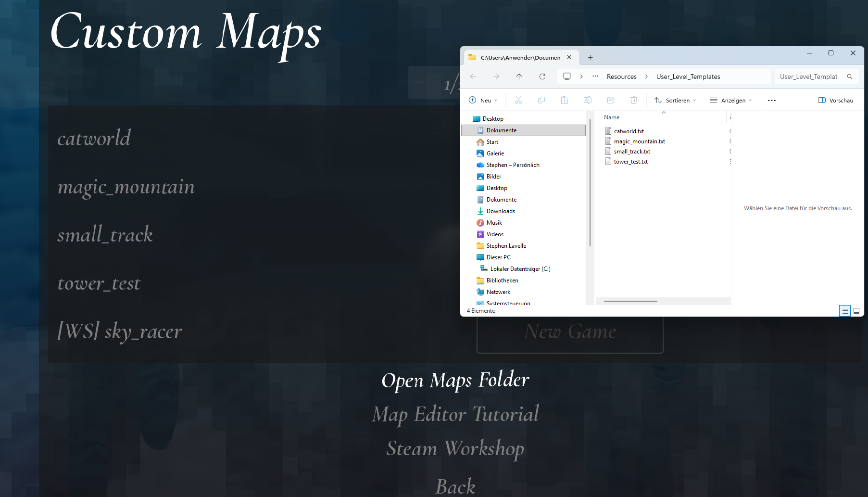This screenshot has height=497, width=868.
Task: Expand the Sortieren dropdown
Action: 675,101
